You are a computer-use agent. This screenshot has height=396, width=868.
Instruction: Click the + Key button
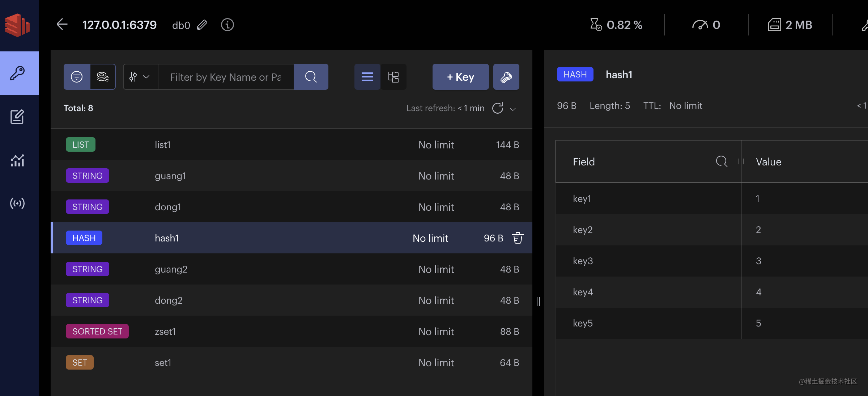460,77
